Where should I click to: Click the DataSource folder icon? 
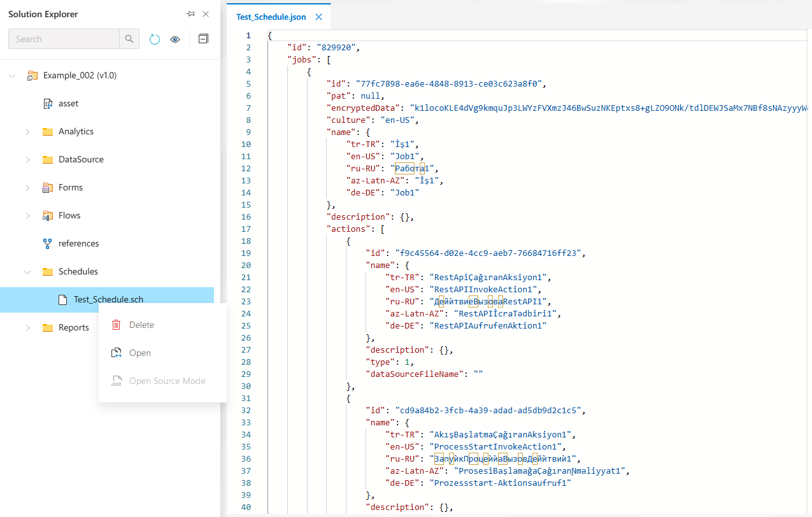(x=48, y=160)
